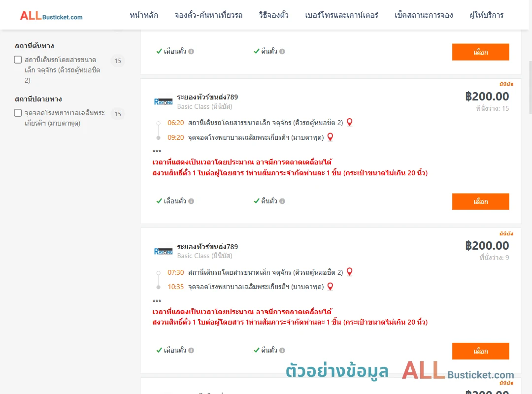Screen dimensions: 532x394
Task: Tick origin station จตุจักร checkbox
Action: (18, 60)
